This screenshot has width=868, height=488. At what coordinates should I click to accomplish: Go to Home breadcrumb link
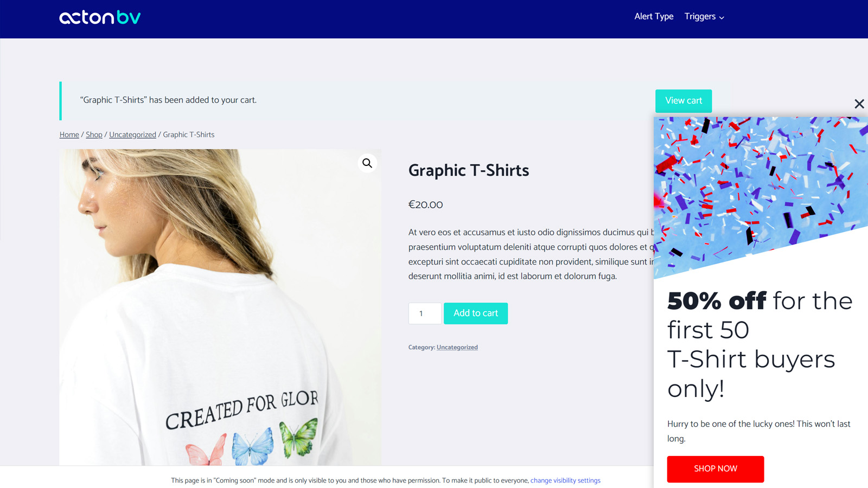click(x=69, y=134)
